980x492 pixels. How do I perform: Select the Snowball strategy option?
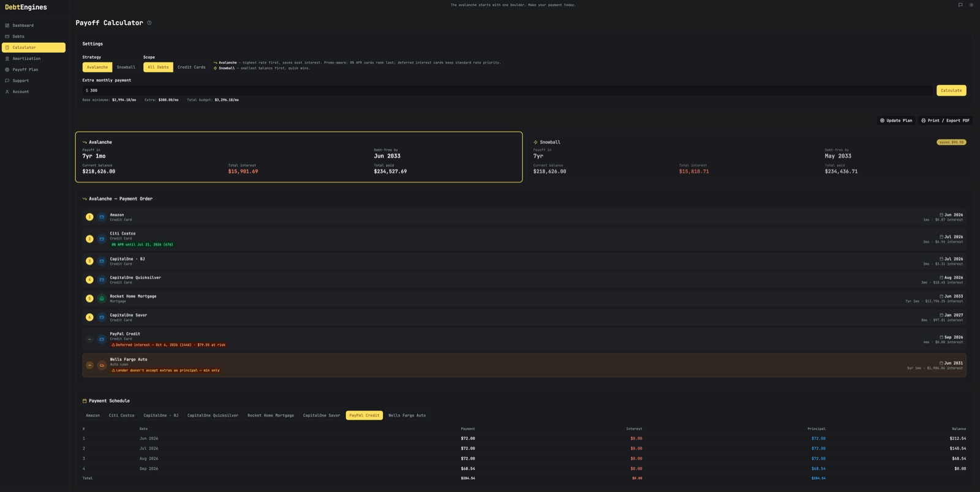point(126,67)
